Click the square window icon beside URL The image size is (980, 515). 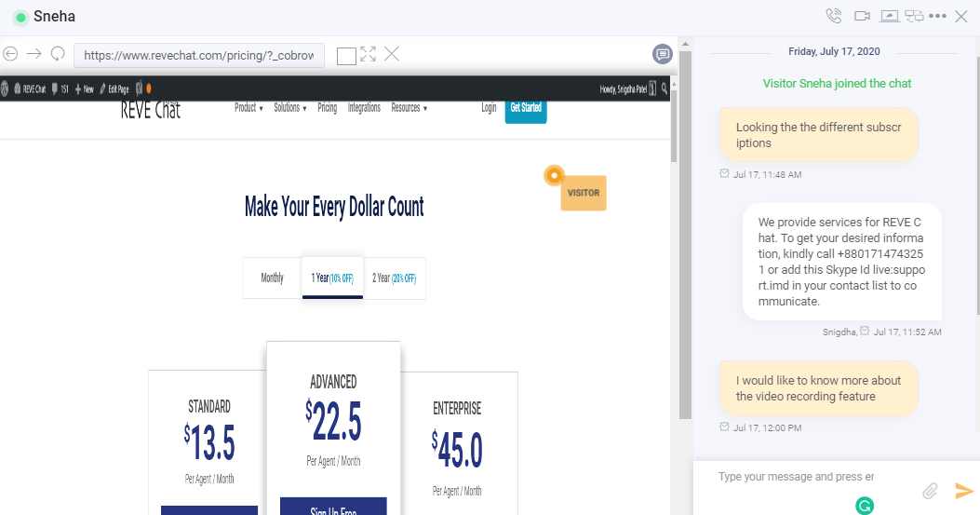pos(346,56)
